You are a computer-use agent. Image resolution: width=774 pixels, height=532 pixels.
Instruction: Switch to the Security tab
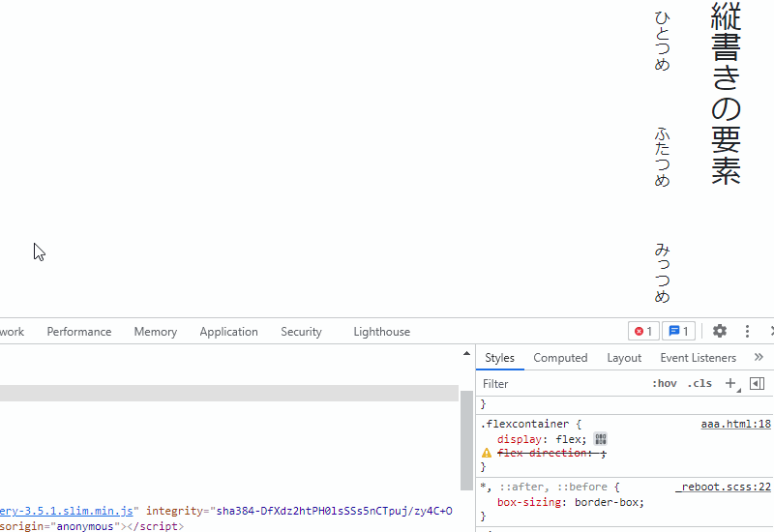tap(301, 332)
